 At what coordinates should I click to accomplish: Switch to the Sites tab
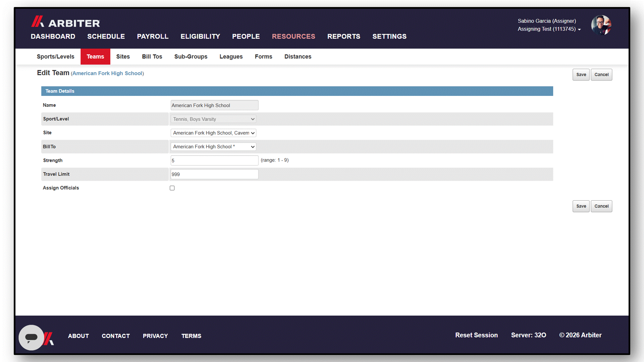(x=123, y=57)
